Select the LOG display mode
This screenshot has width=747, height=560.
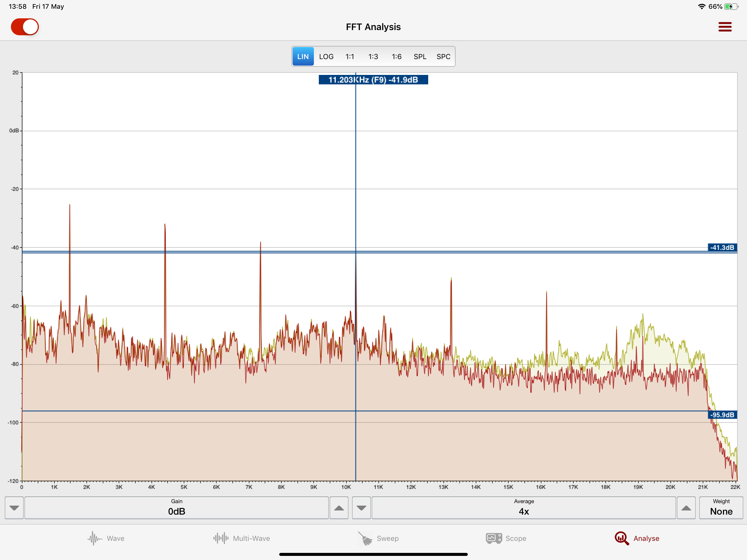[326, 56]
